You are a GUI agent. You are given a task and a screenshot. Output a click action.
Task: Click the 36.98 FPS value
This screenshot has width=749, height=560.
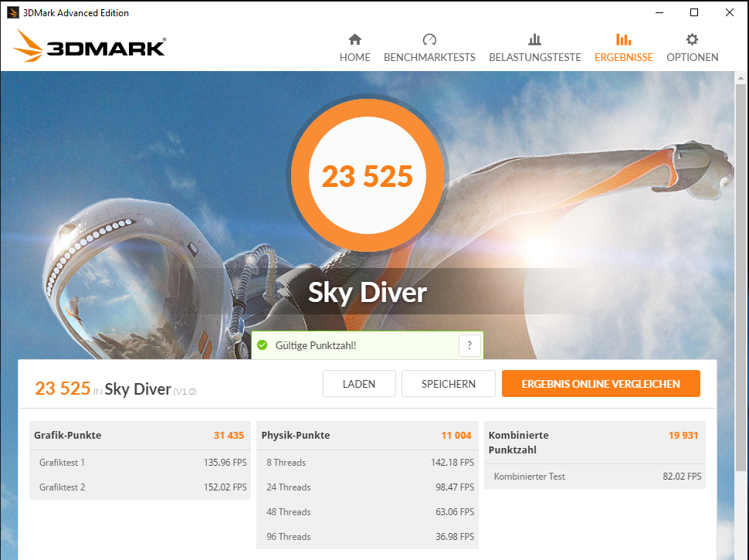(455, 537)
